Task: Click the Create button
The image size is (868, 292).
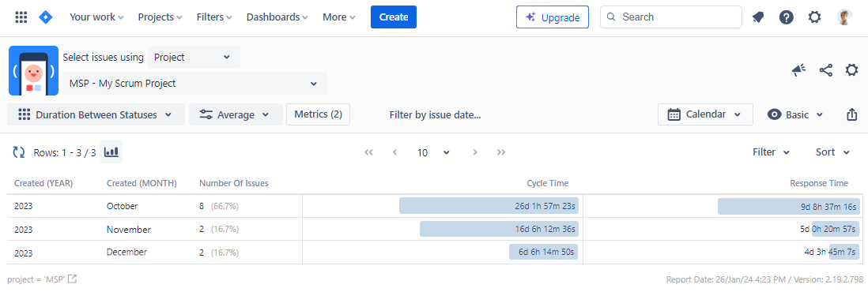Action: [x=394, y=17]
